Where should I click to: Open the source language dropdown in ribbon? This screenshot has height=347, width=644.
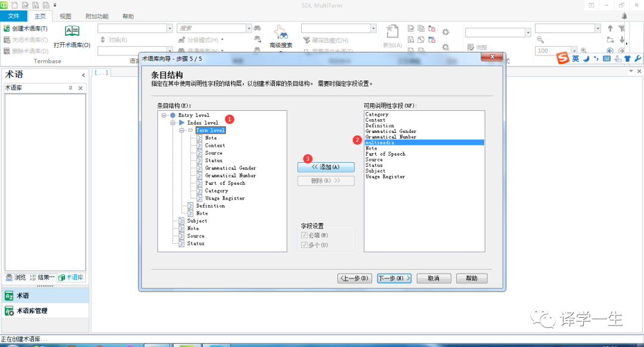coord(169,28)
